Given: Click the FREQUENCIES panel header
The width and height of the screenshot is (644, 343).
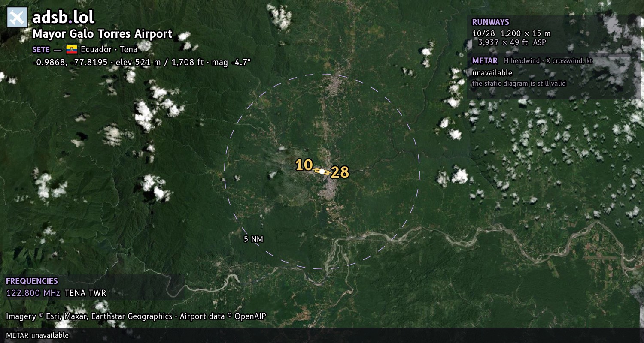Looking at the screenshot, I should (x=32, y=281).
